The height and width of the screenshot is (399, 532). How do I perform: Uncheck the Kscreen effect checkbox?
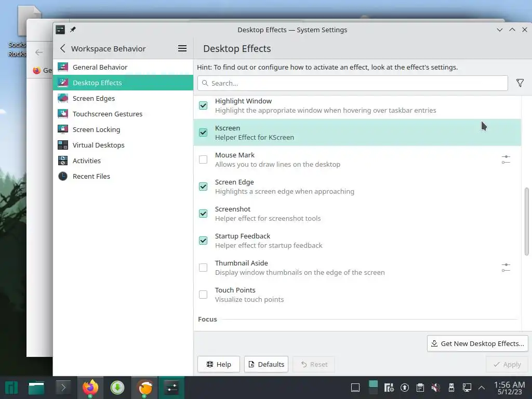tap(203, 132)
